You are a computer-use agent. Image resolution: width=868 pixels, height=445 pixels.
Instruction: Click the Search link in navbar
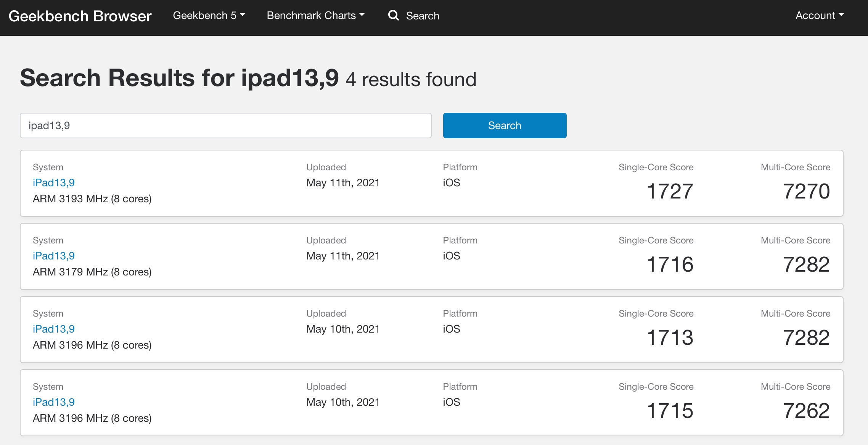(x=422, y=16)
